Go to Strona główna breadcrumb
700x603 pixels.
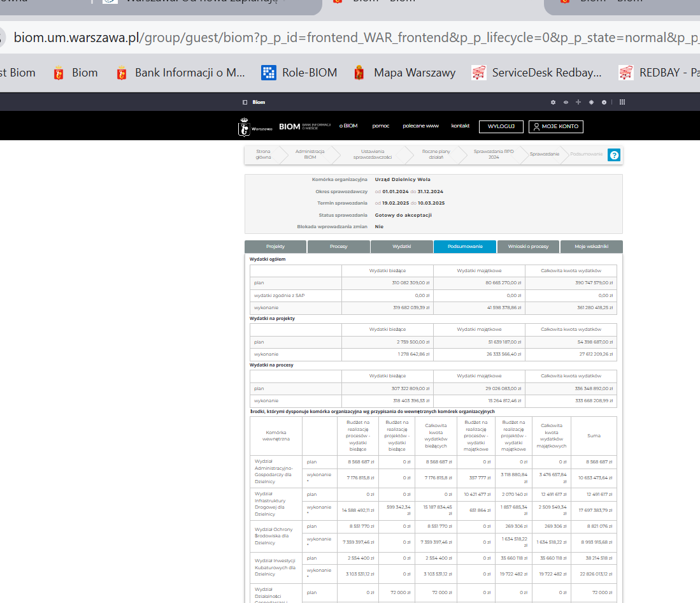263,154
